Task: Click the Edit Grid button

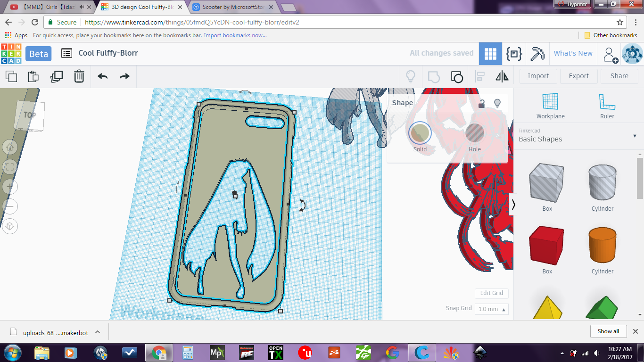Action: point(492,293)
